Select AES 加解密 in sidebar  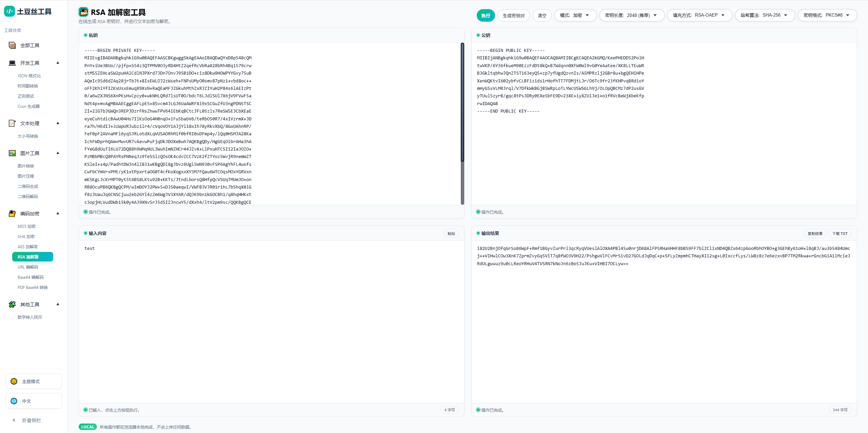click(27, 247)
